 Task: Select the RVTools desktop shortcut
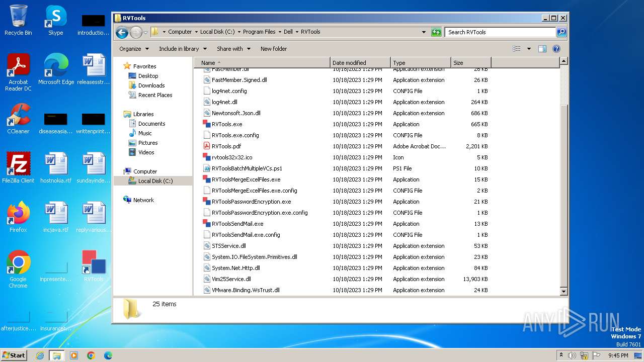[94, 266]
